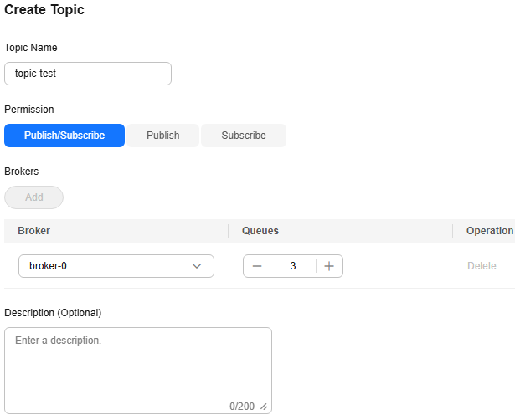Image resolution: width=515 pixels, height=420 pixels.
Task: Click into the queues number field showing 3
Action: [x=293, y=266]
